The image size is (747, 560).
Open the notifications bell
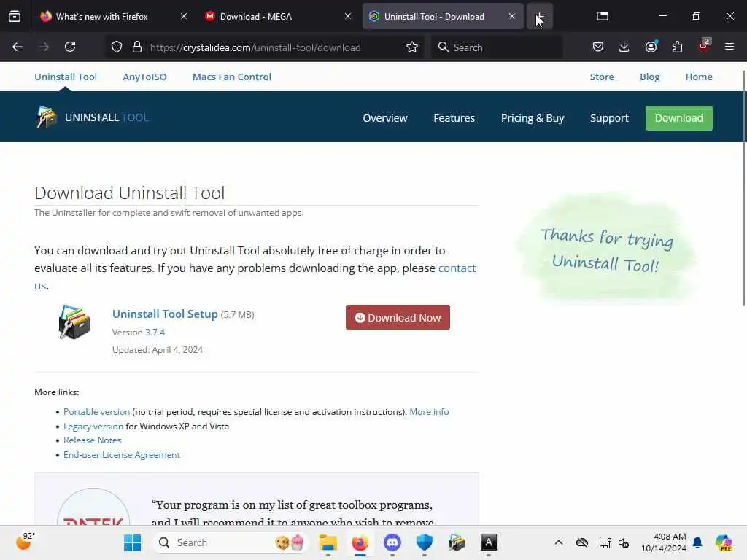click(697, 542)
